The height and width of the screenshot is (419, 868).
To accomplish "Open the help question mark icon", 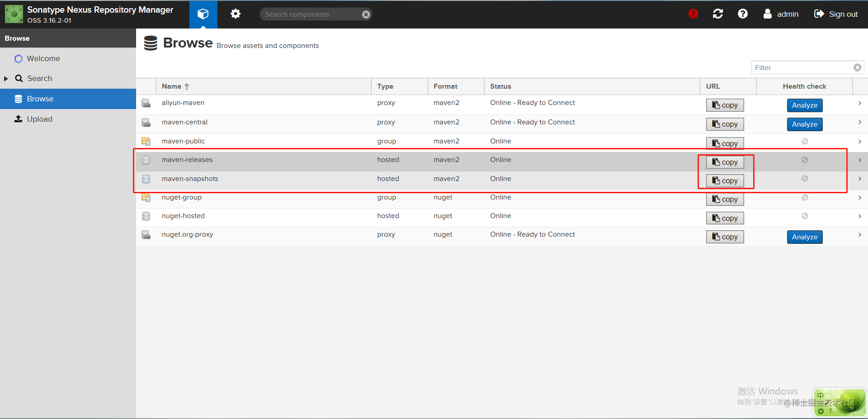I will (x=743, y=14).
